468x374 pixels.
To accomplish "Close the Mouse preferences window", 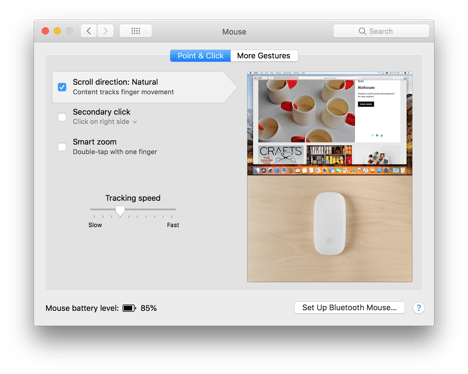I will click(45, 31).
